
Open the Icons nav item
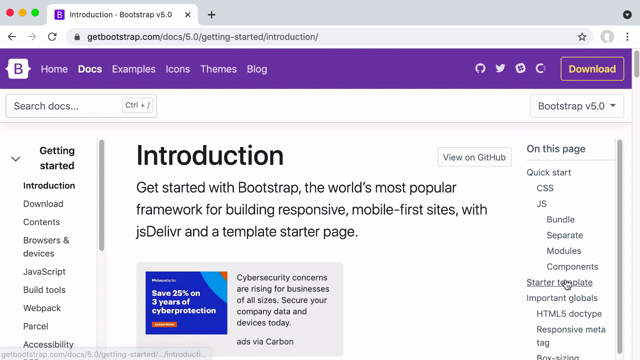coord(178,69)
